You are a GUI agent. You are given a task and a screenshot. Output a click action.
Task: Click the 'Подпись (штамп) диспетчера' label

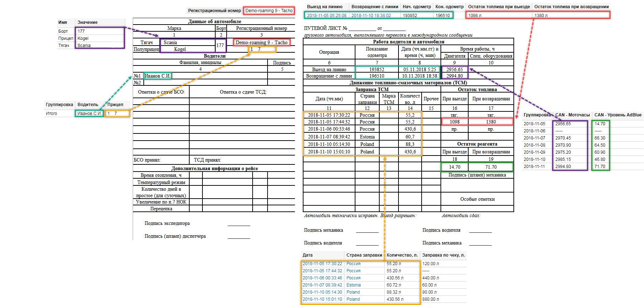pos(175,236)
